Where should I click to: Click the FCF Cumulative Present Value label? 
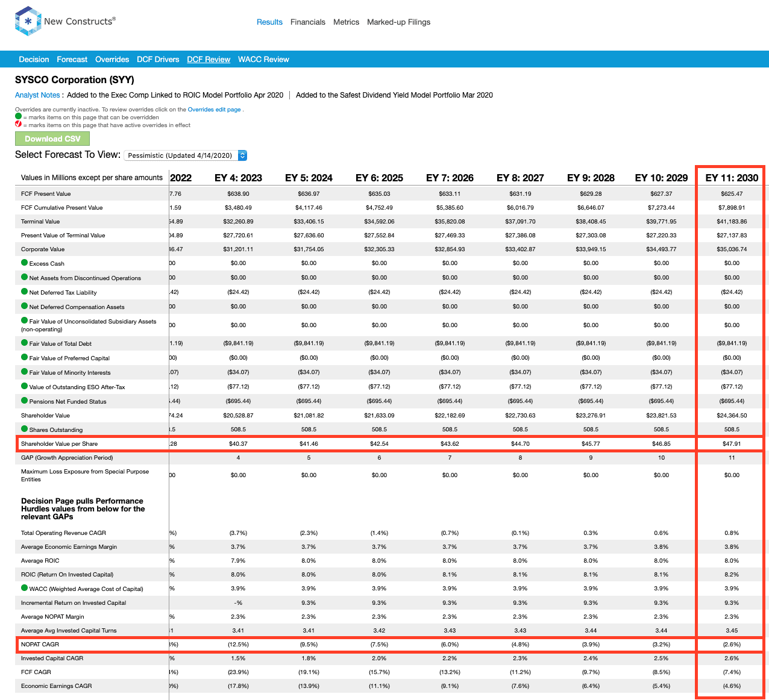tap(61, 207)
